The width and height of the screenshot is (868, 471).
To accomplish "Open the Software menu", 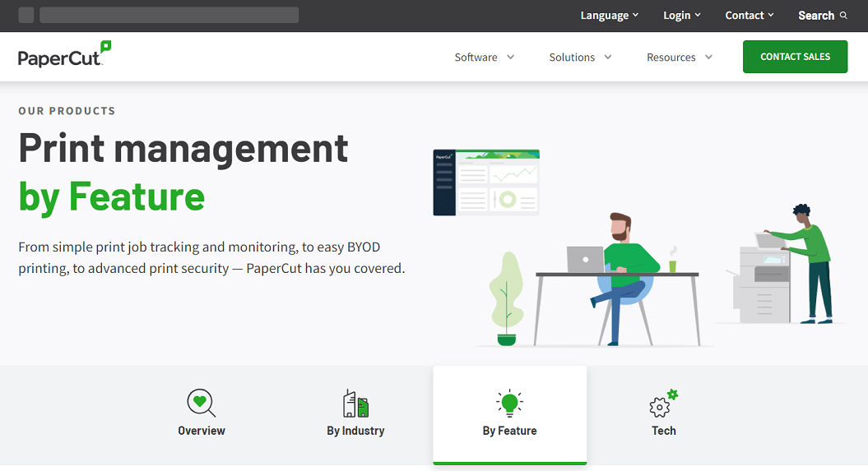I will (485, 58).
